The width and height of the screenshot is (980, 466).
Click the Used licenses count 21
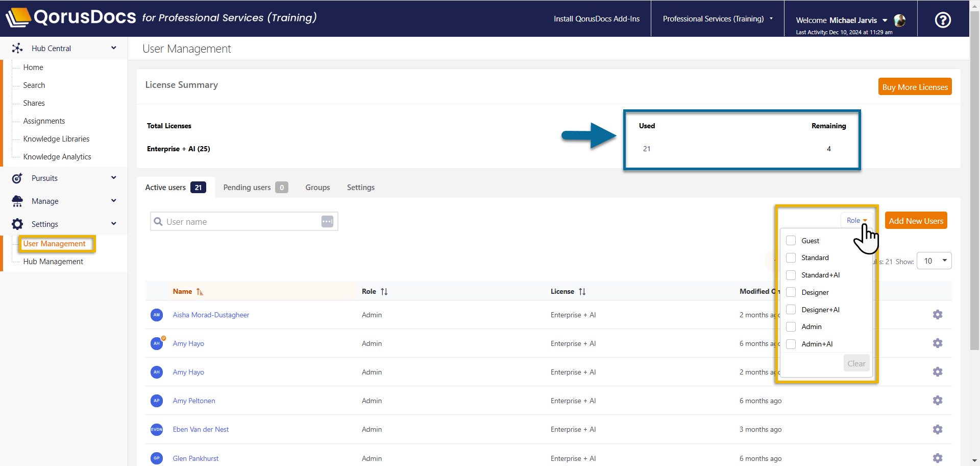pyautogui.click(x=647, y=149)
